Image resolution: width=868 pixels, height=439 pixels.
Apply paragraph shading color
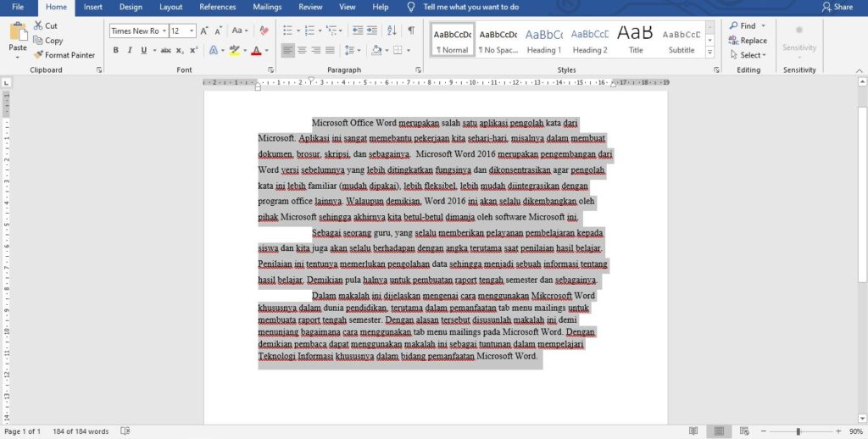(376, 50)
